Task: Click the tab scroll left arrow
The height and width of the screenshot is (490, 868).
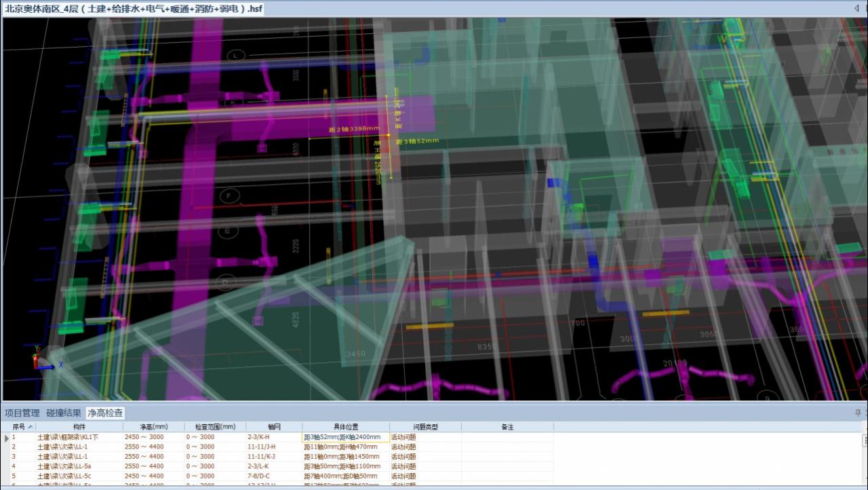Action: pos(856,8)
